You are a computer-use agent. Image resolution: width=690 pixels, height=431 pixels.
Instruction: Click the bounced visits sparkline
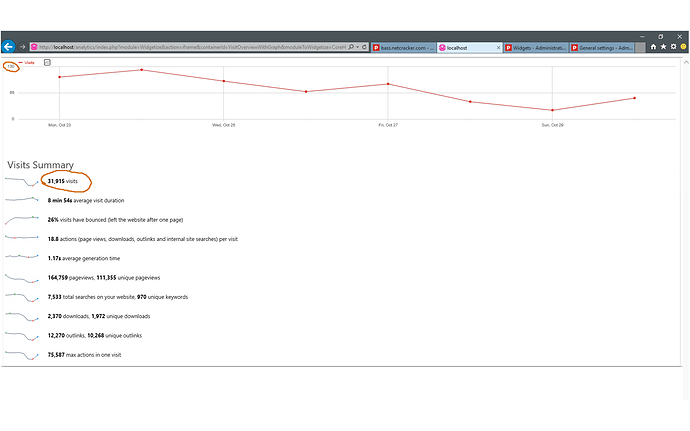22,219
